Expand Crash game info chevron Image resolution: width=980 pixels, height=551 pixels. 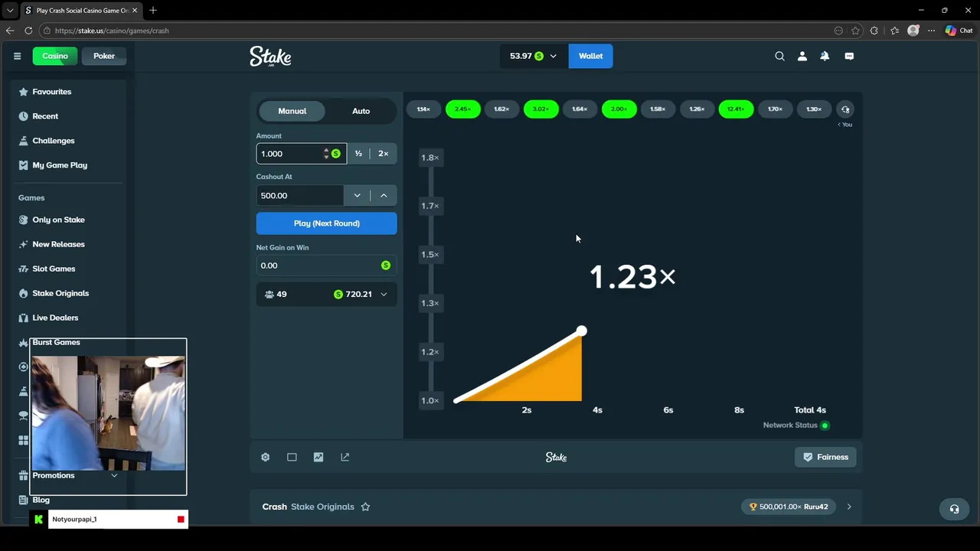coord(849,507)
